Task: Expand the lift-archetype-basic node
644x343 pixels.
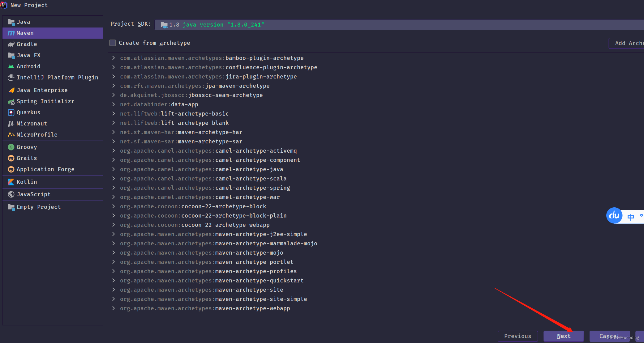Action: coord(114,114)
